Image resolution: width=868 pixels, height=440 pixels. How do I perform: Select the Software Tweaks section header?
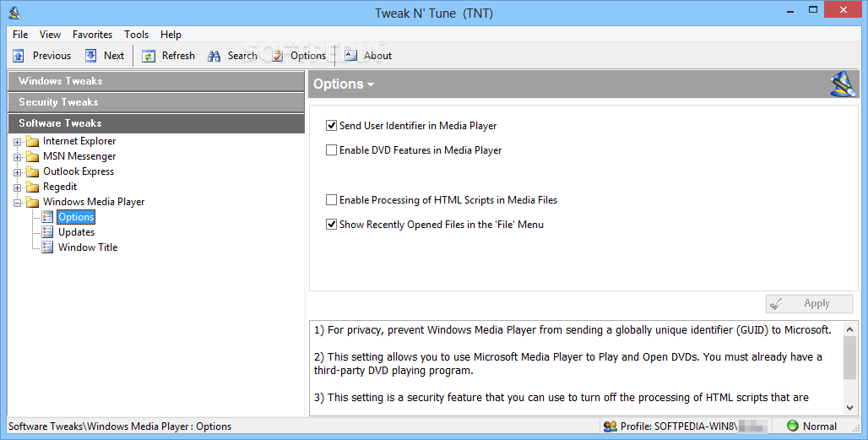(x=156, y=122)
